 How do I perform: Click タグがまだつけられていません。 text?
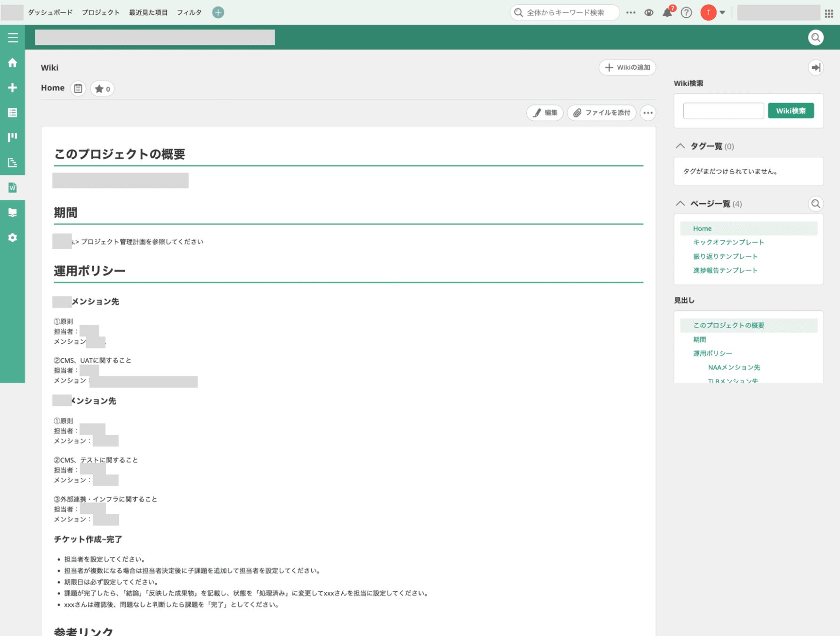[x=730, y=171]
